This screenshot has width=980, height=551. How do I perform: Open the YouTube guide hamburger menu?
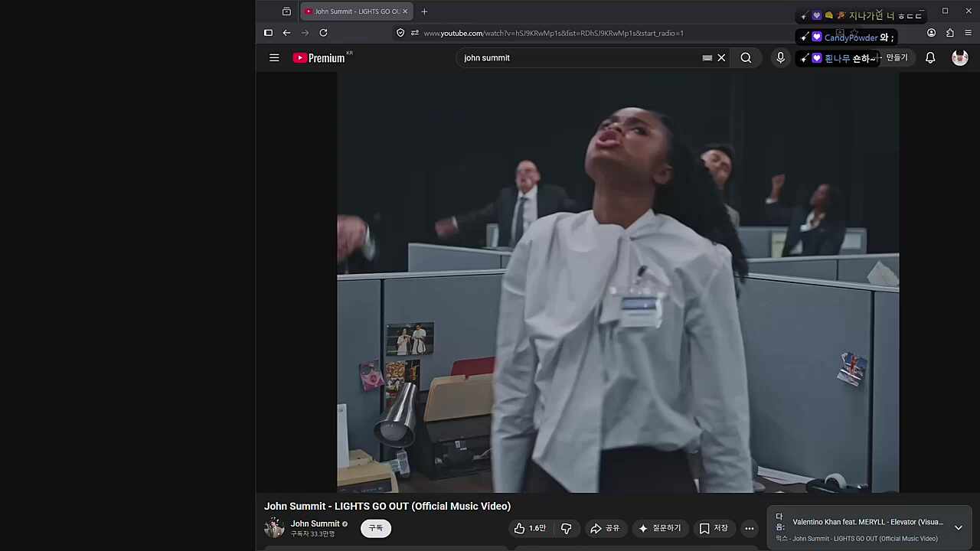click(x=274, y=57)
